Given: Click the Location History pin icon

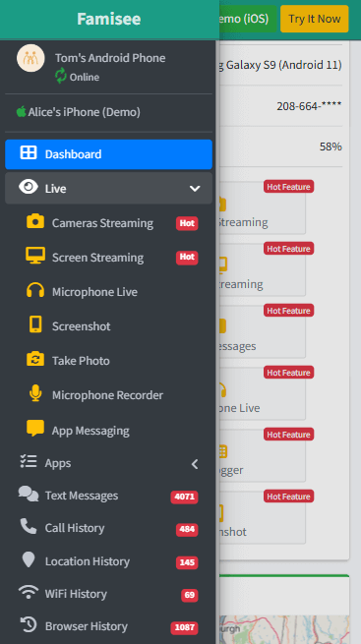Looking at the screenshot, I should (x=29, y=559).
